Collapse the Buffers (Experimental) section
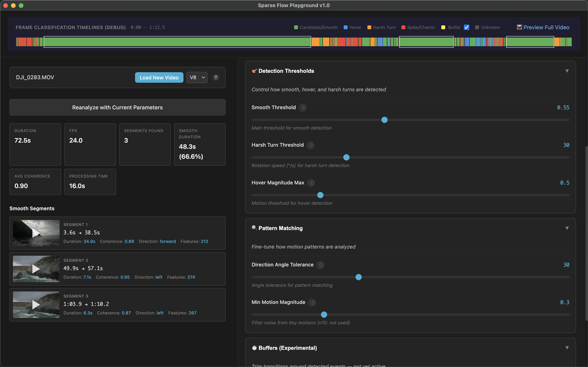This screenshot has height=367, width=588. [567, 348]
